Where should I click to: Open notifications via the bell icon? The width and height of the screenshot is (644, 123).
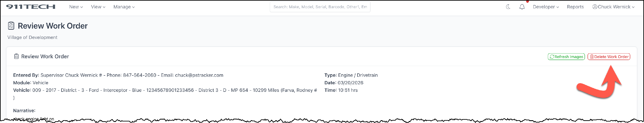(522, 7)
